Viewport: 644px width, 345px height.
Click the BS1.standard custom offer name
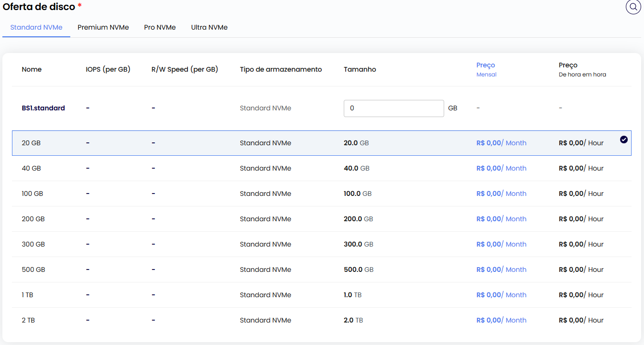click(43, 108)
